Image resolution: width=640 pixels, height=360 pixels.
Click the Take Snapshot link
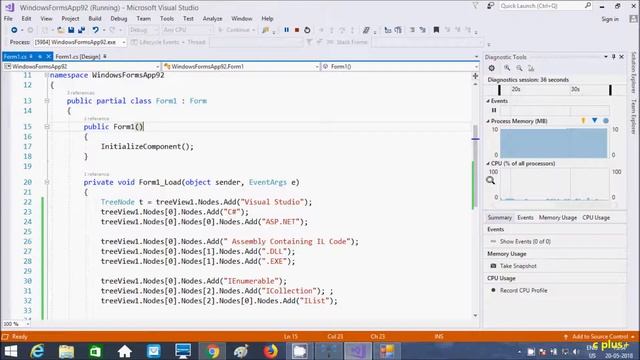[518, 266]
